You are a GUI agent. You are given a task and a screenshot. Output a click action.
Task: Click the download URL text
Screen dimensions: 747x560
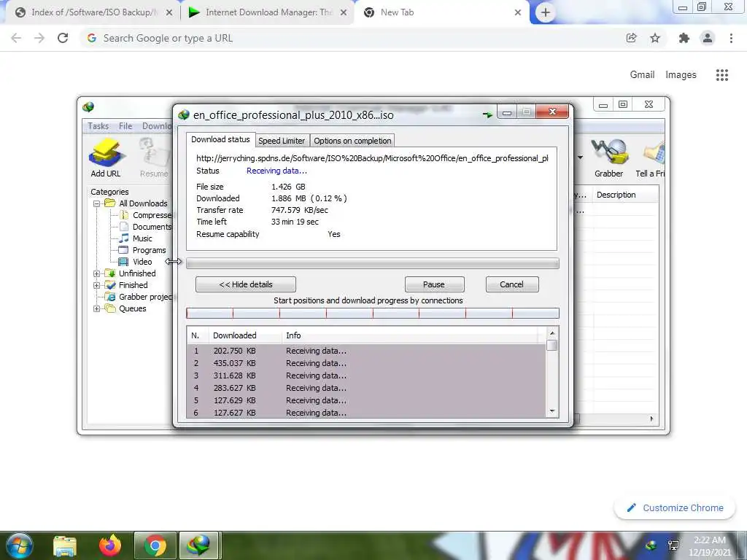[372, 158]
